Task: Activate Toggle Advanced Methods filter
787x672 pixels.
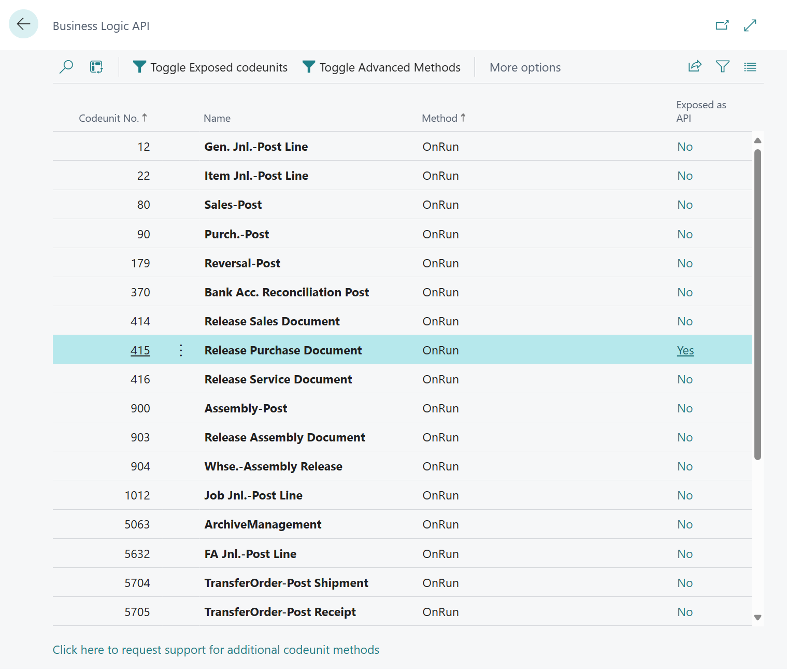Action: pyautogui.click(x=382, y=67)
